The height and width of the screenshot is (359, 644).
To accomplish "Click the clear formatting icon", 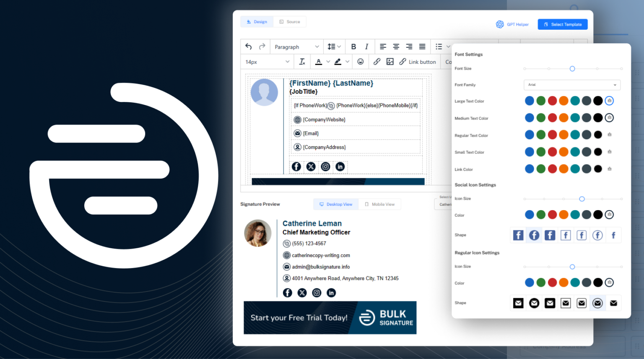I will point(302,62).
